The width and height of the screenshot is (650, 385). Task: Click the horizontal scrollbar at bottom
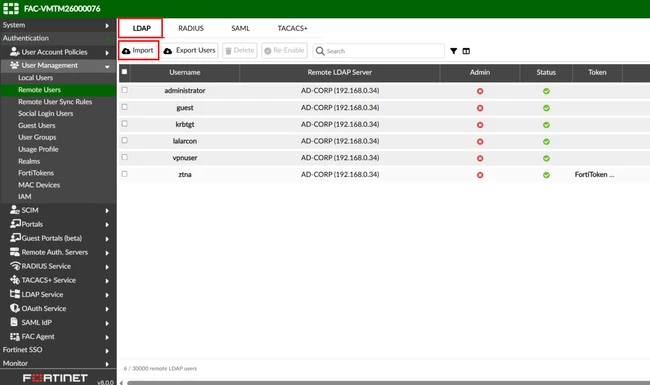pos(388,383)
